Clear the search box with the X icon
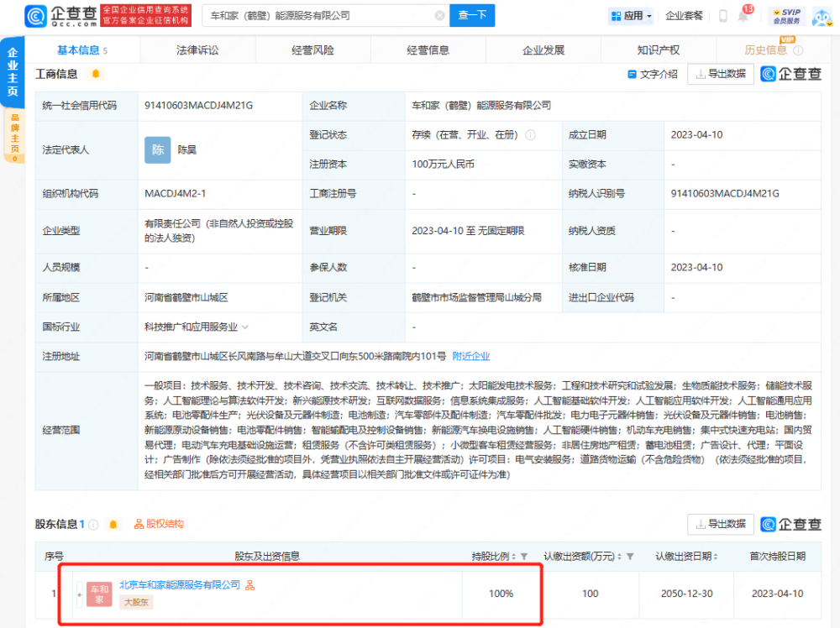The height and width of the screenshot is (628, 840). [x=440, y=15]
